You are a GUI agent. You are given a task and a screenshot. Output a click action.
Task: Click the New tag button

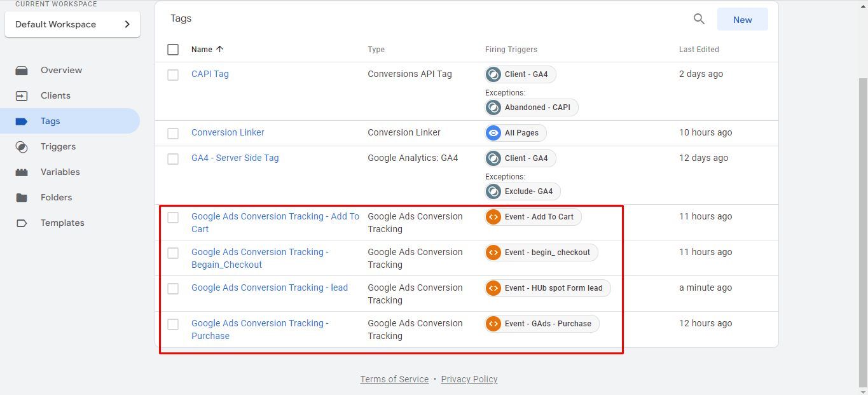[742, 19]
